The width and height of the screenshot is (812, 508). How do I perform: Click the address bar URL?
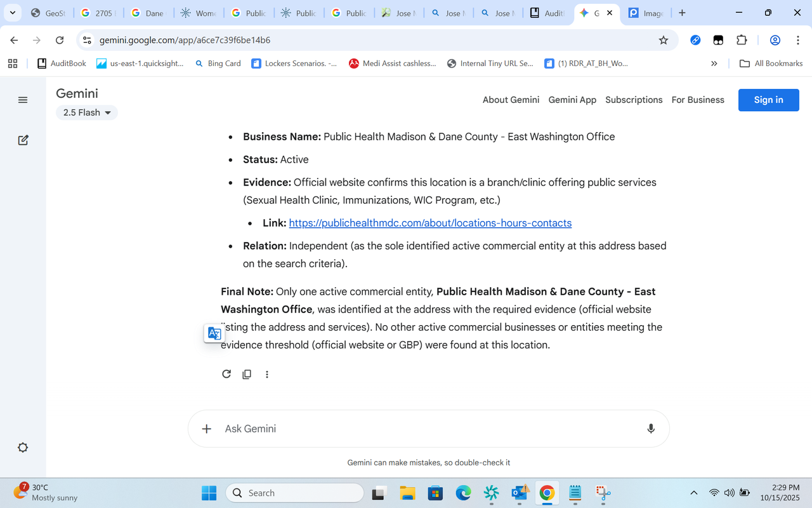[x=185, y=40]
